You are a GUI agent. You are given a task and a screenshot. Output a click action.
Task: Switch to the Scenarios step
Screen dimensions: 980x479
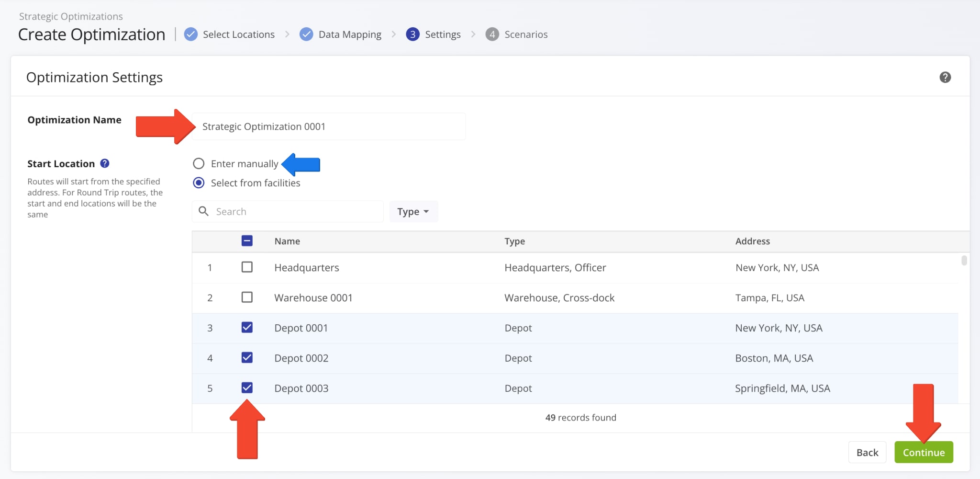pos(526,34)
